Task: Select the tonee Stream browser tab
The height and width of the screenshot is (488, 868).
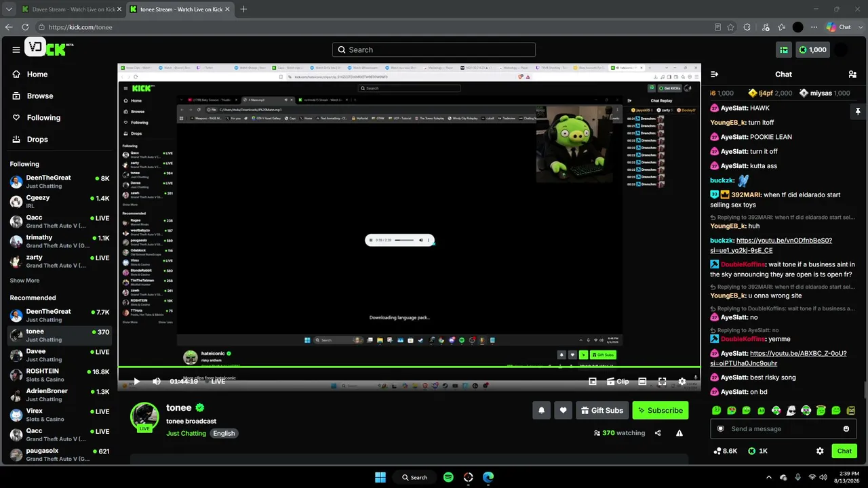Action: (x=179, y=9)
